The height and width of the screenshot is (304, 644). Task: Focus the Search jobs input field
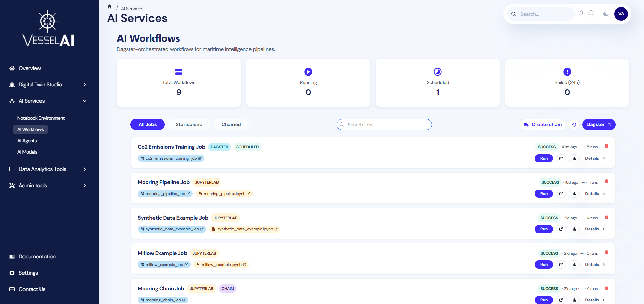(x=384, y=125)
